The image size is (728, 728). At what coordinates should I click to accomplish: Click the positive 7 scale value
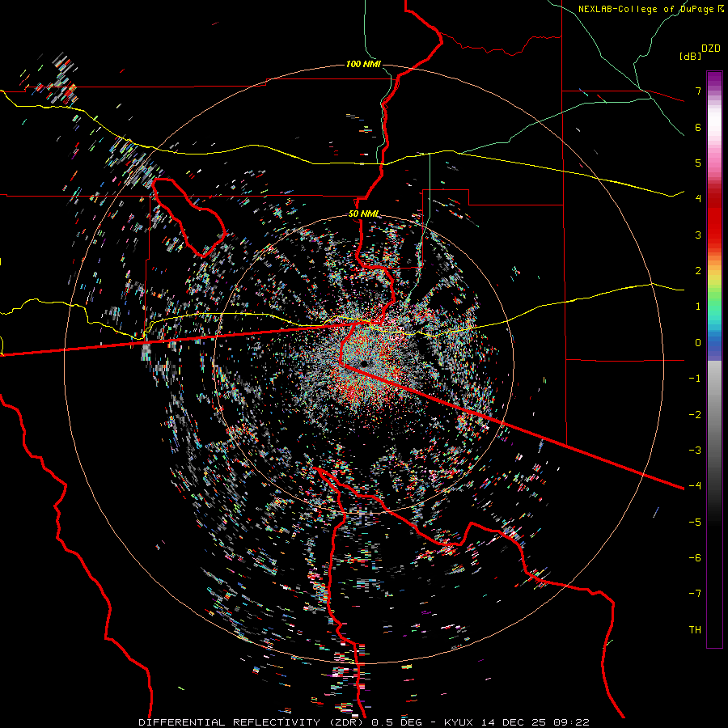coord(698,91)
